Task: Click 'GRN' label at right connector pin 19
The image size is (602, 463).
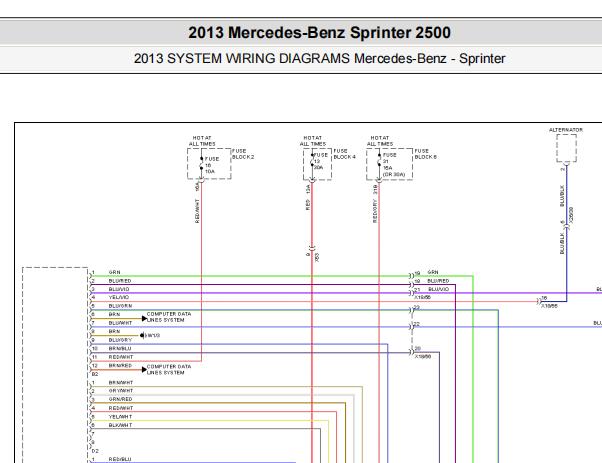Action: point(433,272)
